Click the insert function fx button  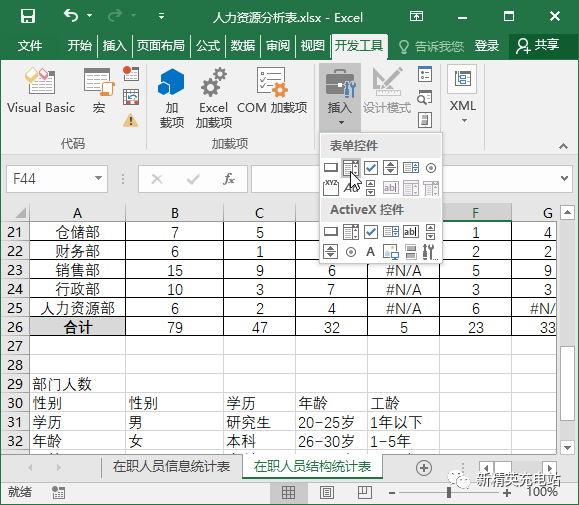coord(229,179)
